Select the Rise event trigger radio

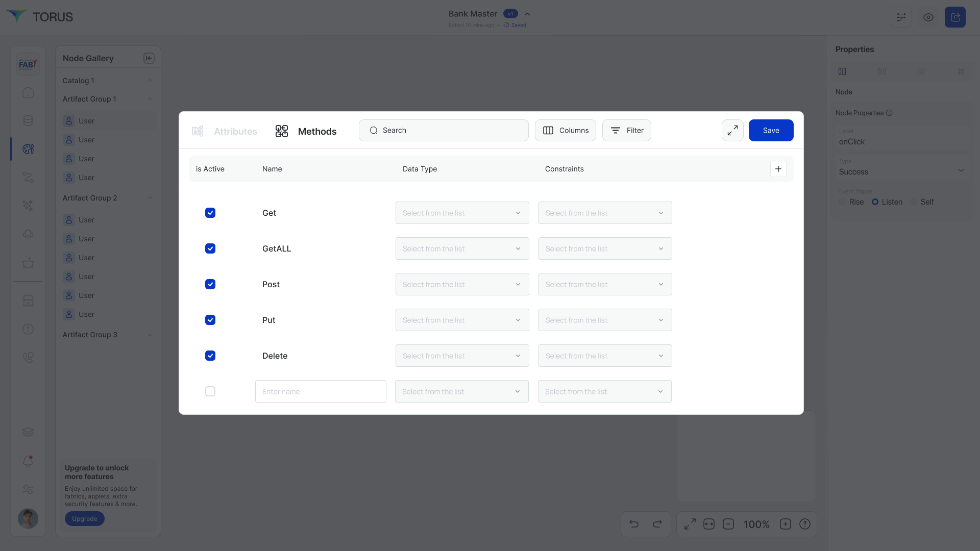click(843, 202)
